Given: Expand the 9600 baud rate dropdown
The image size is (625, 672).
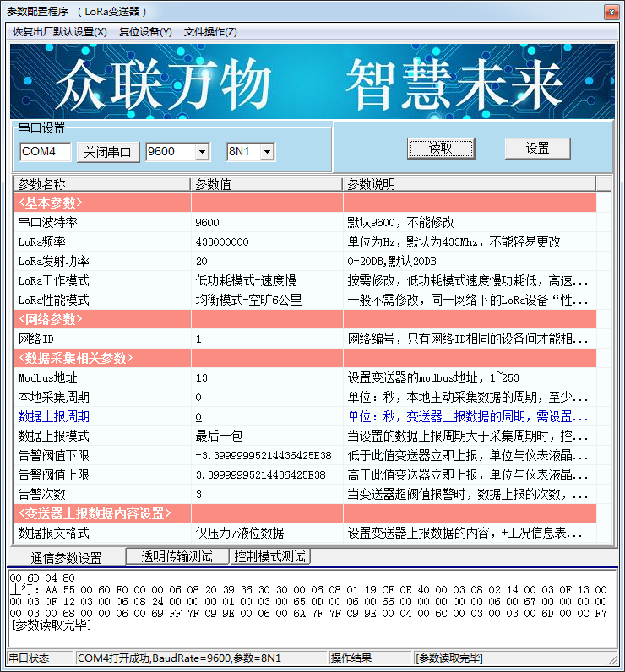Looking at the screenshot, I should coord(203,152).
